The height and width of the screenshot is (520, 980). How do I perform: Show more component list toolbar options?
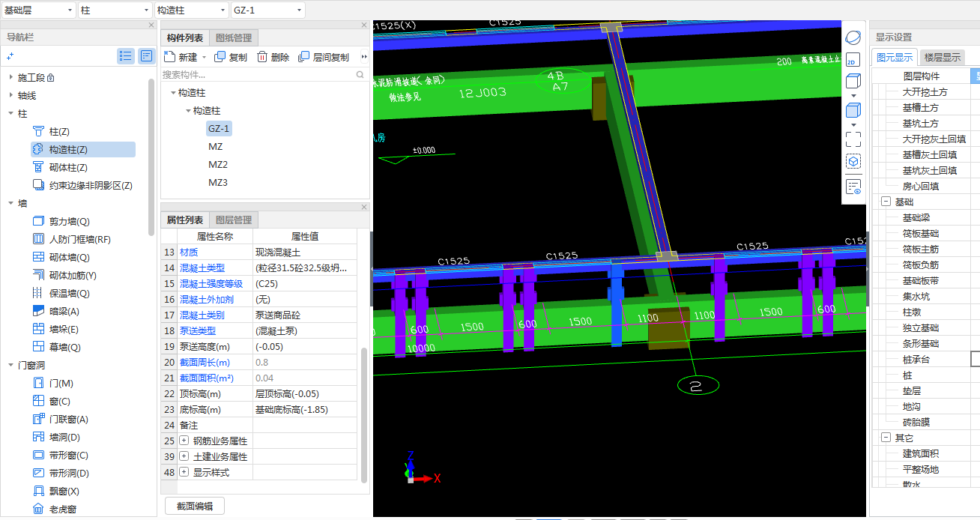pos(364,57)
